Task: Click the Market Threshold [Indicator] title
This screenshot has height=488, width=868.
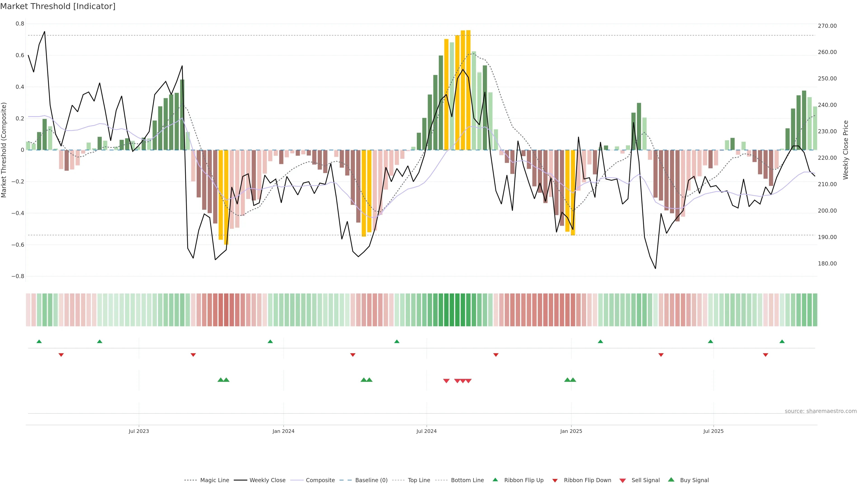Action: click(58, 6)
